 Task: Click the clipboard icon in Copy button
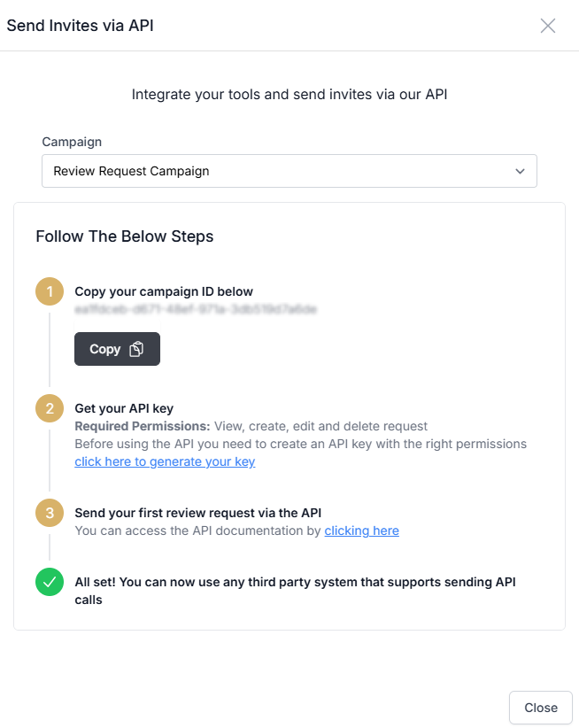point(136,349)
